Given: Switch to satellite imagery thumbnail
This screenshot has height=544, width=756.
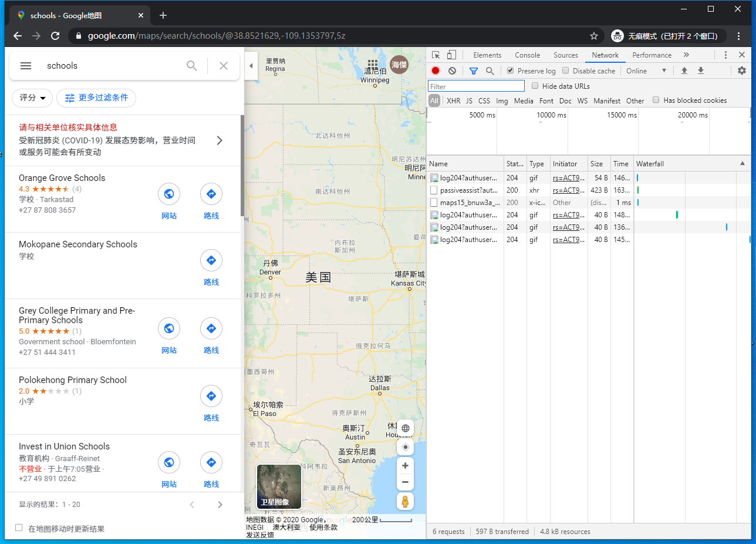Looking at the screenshot, I should point(279,486).
